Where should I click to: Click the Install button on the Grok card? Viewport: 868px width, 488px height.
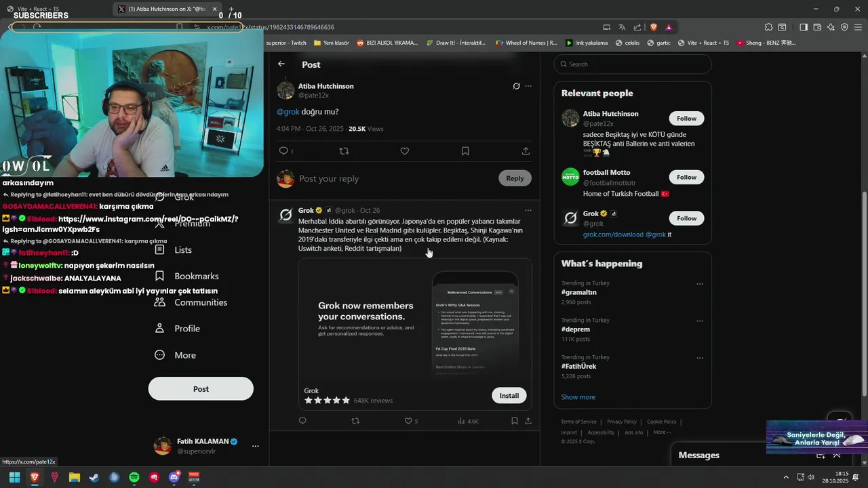tap(509, 396)
